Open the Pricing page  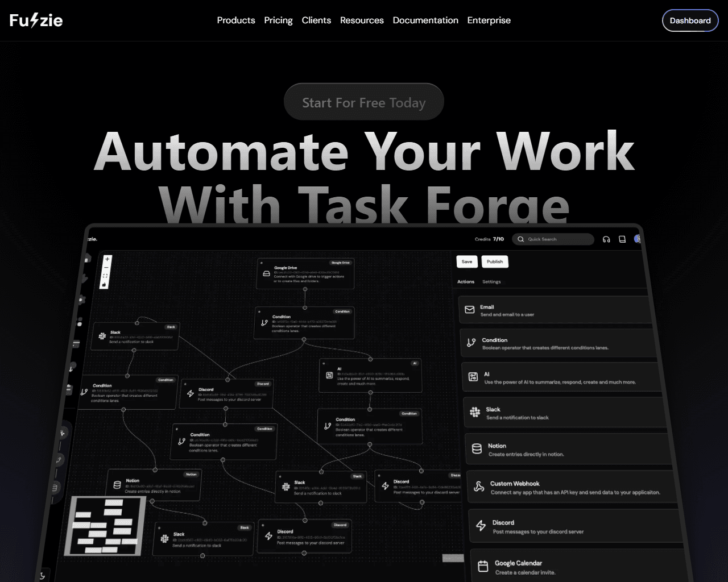point(278,20)
